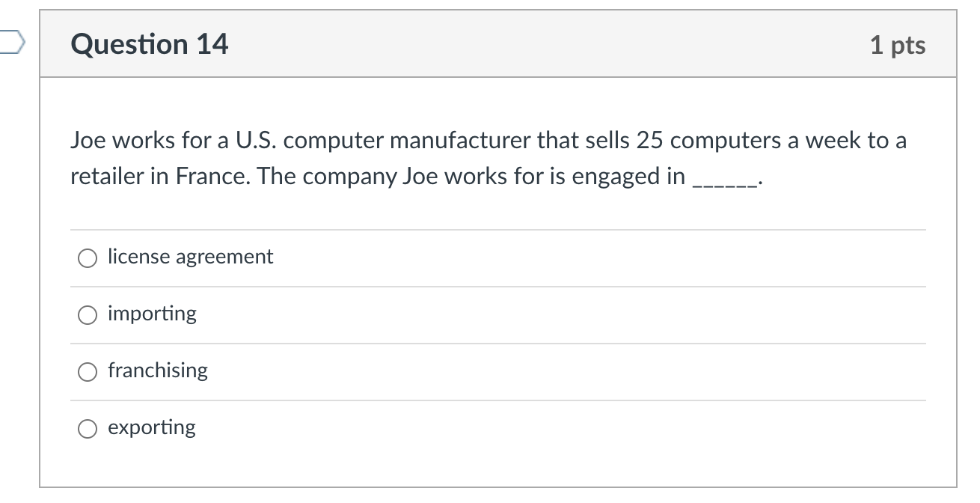Pick the "franchising" radio button
The width and height of the screenshot is (980, 503).
tap(88, 372)
